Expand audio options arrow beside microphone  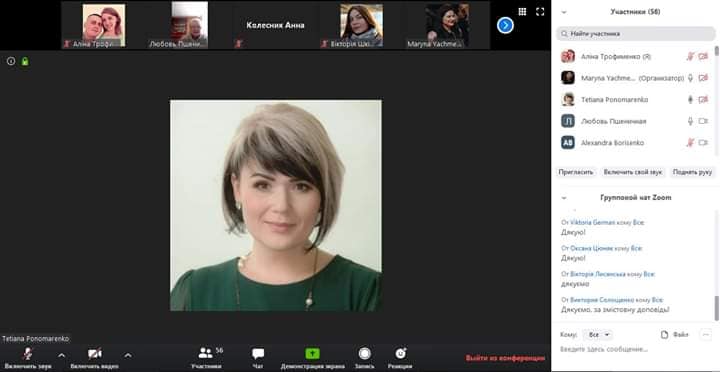tap(62, 355)
